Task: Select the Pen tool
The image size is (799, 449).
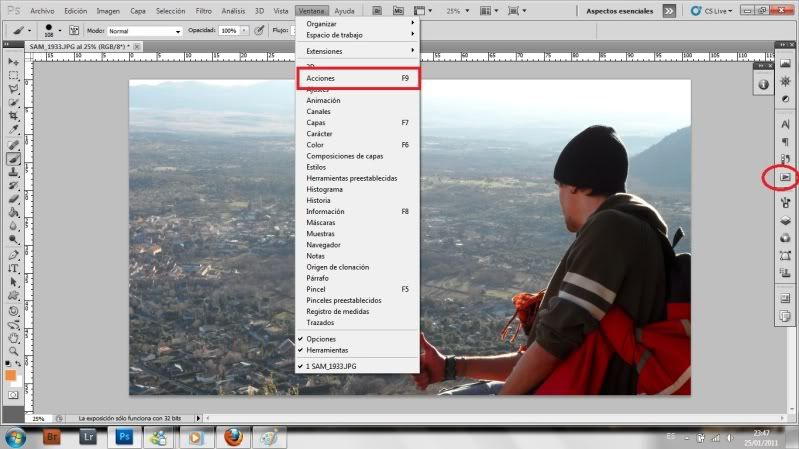Action: pos(13,255)
